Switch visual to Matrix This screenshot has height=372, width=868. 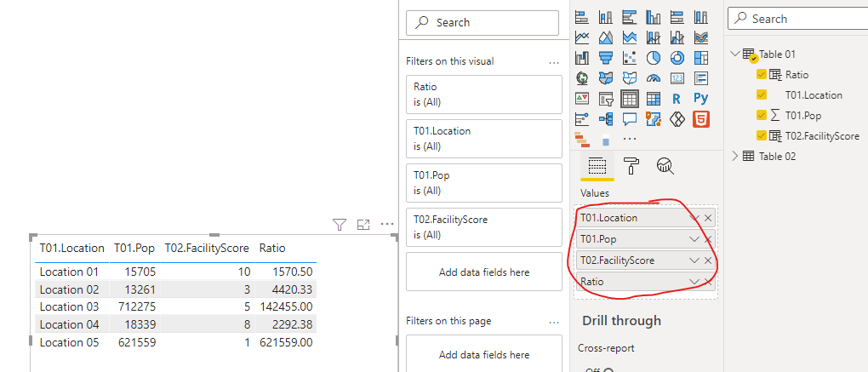coord(654,99)
